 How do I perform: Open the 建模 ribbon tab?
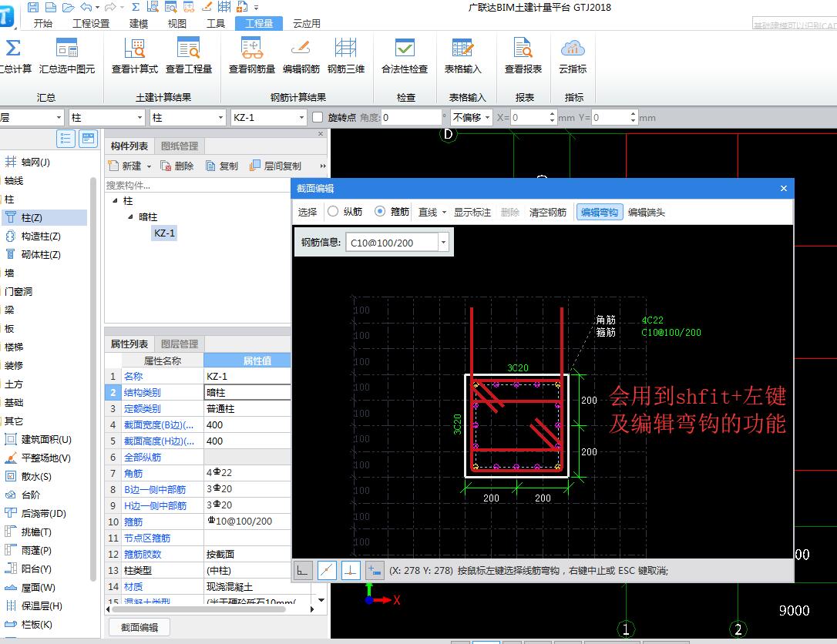point(138,23)
